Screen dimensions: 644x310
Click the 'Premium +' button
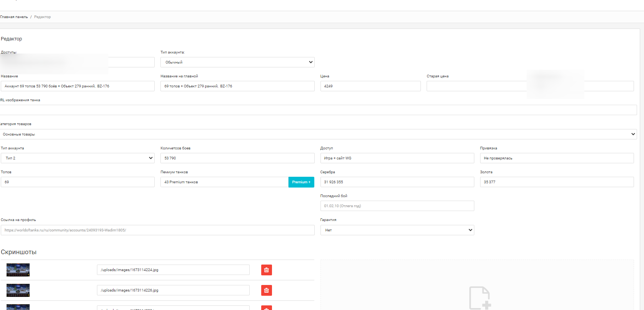[x=301, y=182]
